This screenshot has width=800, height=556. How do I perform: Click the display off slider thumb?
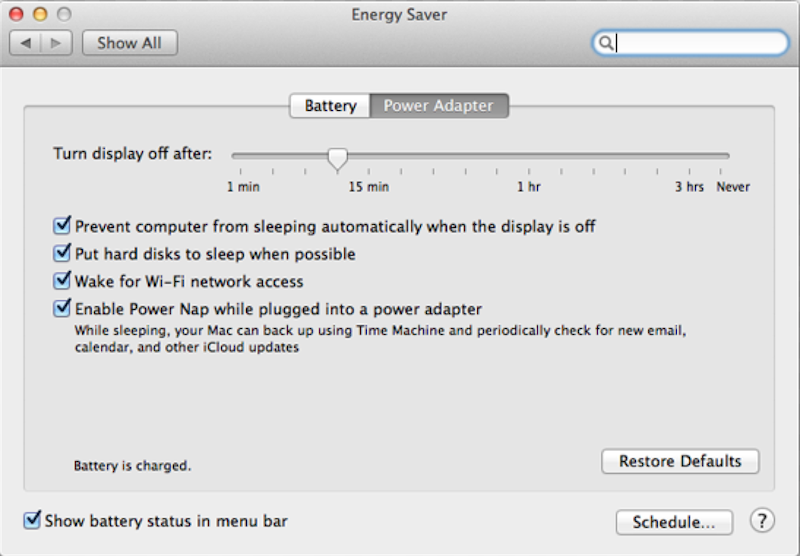[x=338, y=157]
